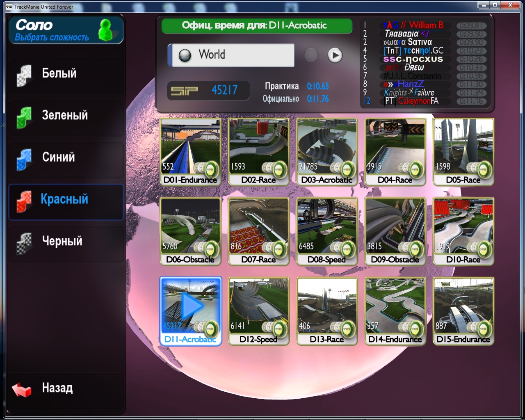Screen dimensions: 525x420
Task: Open the World ranking zone selector
Action: [x=233, y=55]
